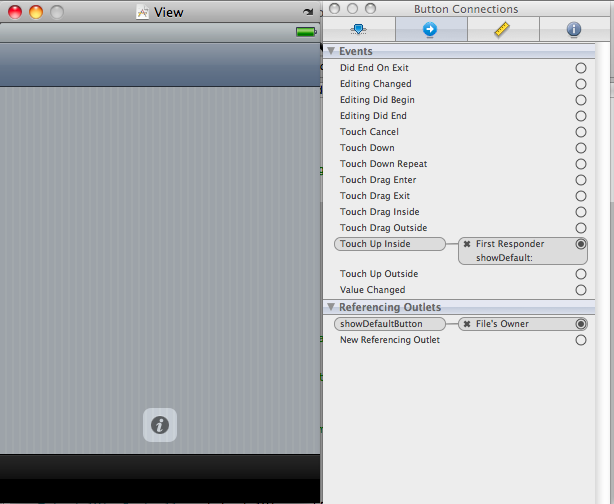The width and height of the screenshot is (614, 504).
Task: Close the View window with red button
Action: coord(15,12)
